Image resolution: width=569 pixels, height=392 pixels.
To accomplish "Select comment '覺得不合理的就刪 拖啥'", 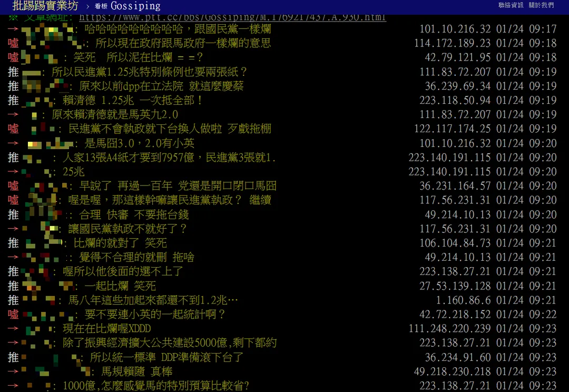I will click(137, 257).
